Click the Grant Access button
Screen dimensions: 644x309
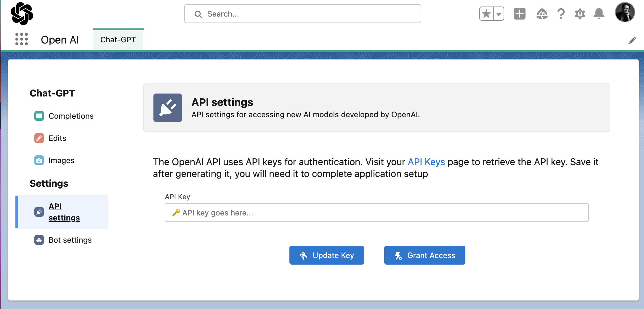click(x=424, y=255)
